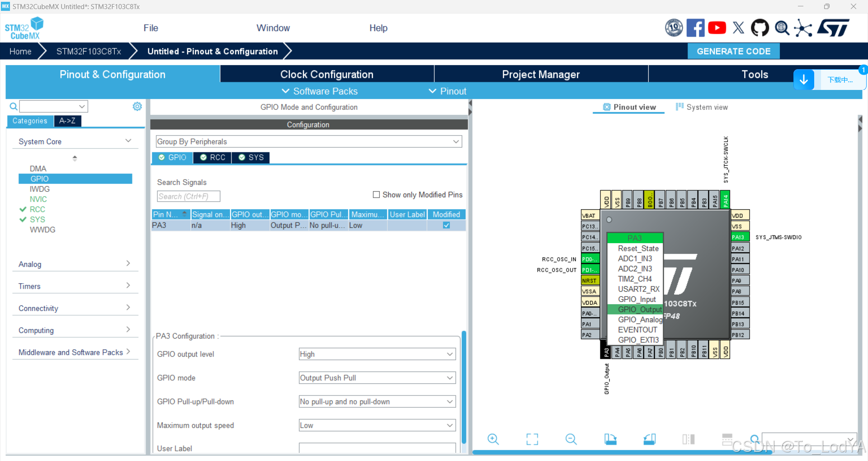Open the Group By Peripherals dropdown
This screenshot has width=868, height=461.
coord(309,141)
